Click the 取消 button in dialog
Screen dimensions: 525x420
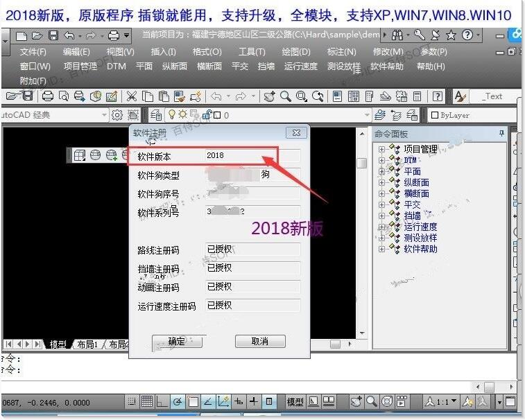[260, 342]
